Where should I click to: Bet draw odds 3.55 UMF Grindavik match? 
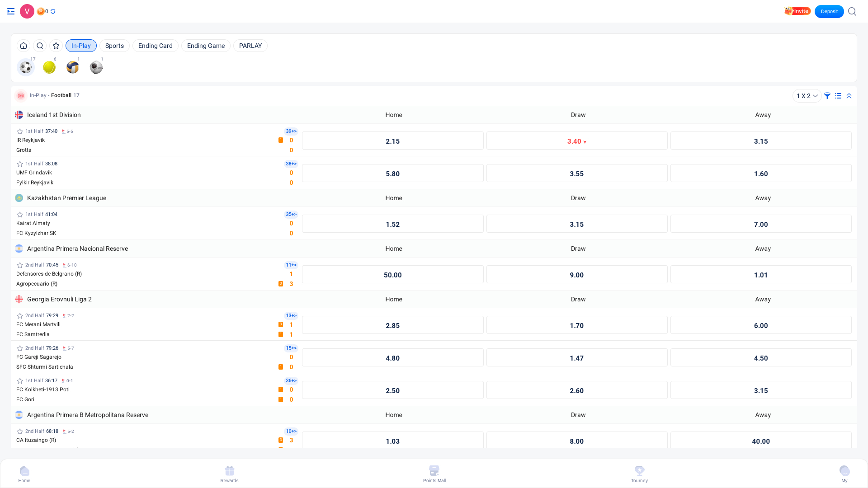point(577,173)
